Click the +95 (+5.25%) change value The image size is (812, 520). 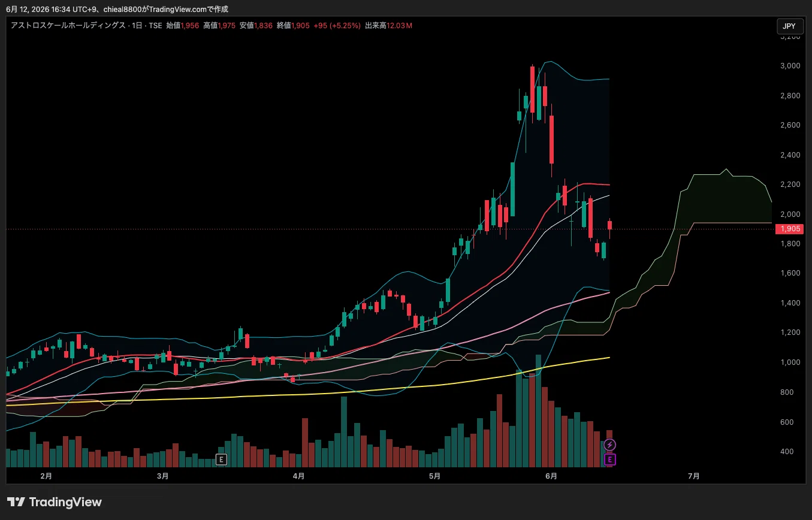click(x=337, y=26)
